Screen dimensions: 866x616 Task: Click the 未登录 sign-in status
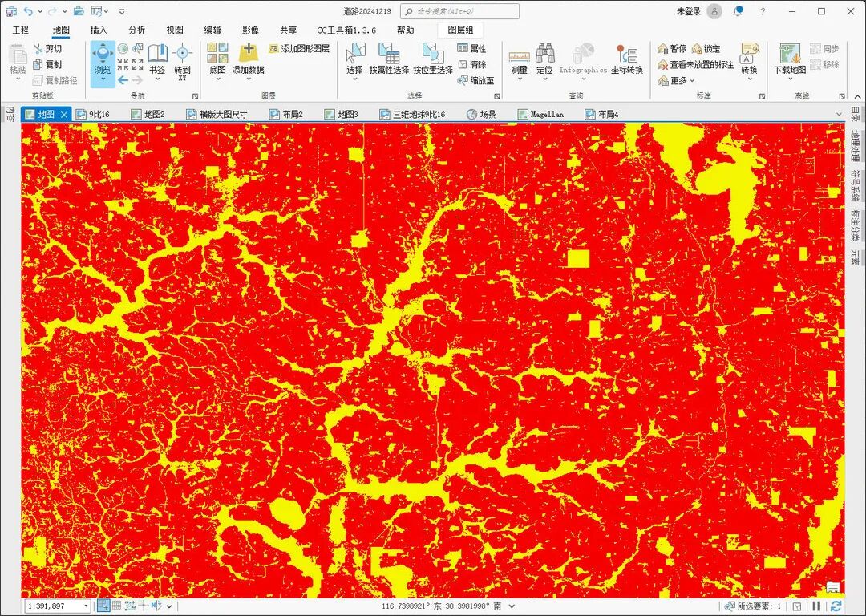coord(689,11)
